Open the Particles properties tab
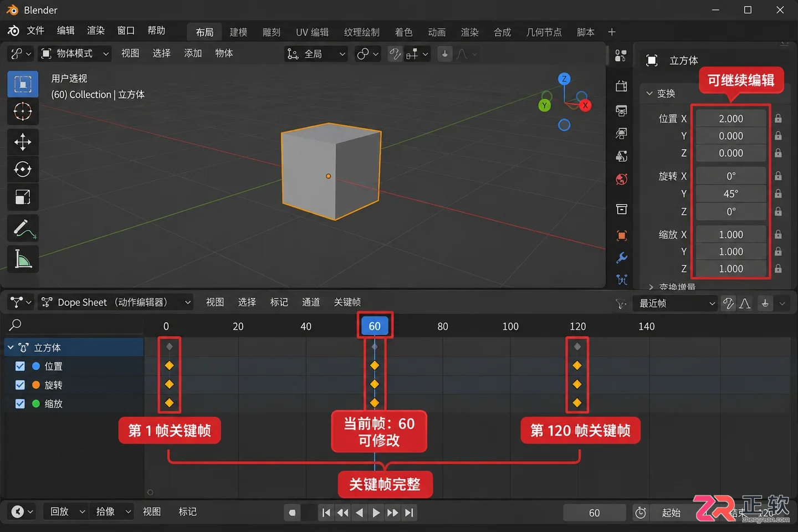 [621, 279]
